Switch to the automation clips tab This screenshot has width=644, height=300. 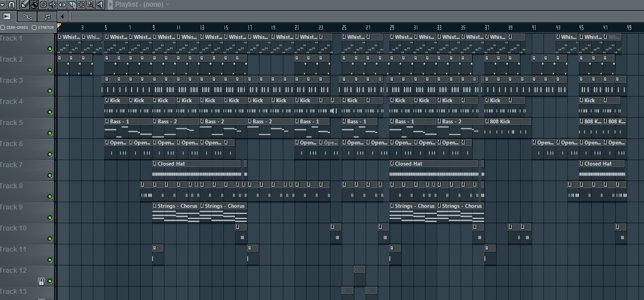point(28,17)
